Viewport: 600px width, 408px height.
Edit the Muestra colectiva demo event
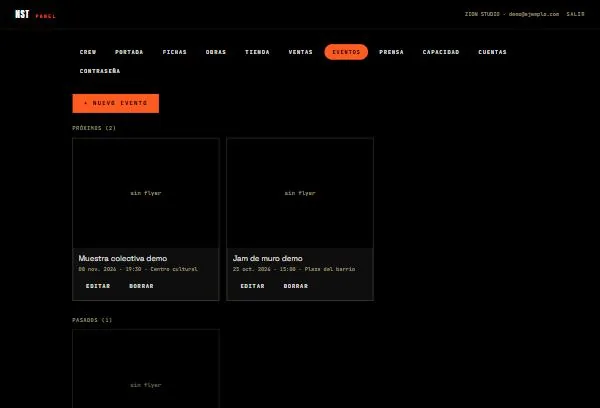tap(98, 286)
